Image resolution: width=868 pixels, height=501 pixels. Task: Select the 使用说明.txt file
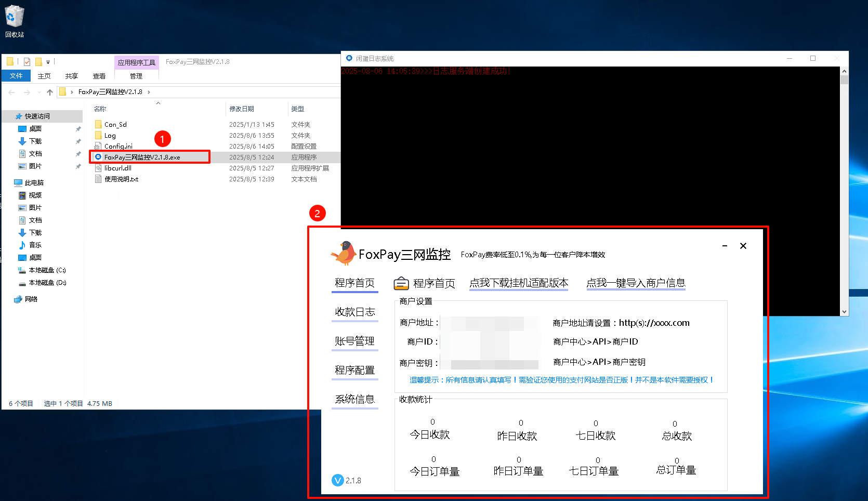[121, 179]
